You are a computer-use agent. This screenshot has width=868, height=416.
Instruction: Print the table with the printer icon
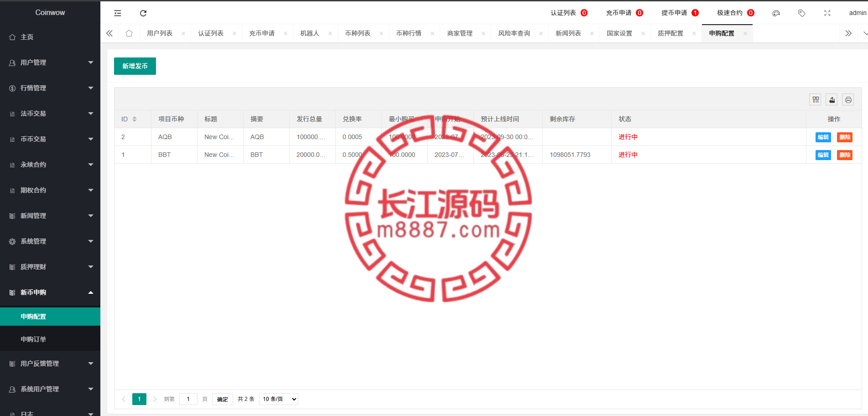[x=848, y=99]
